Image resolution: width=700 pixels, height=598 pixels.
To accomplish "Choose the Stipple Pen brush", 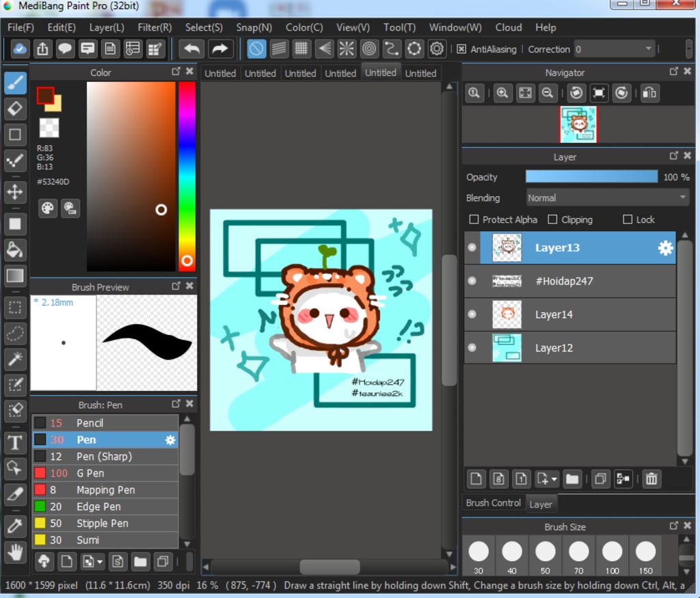I will click(x=106, y=524).
